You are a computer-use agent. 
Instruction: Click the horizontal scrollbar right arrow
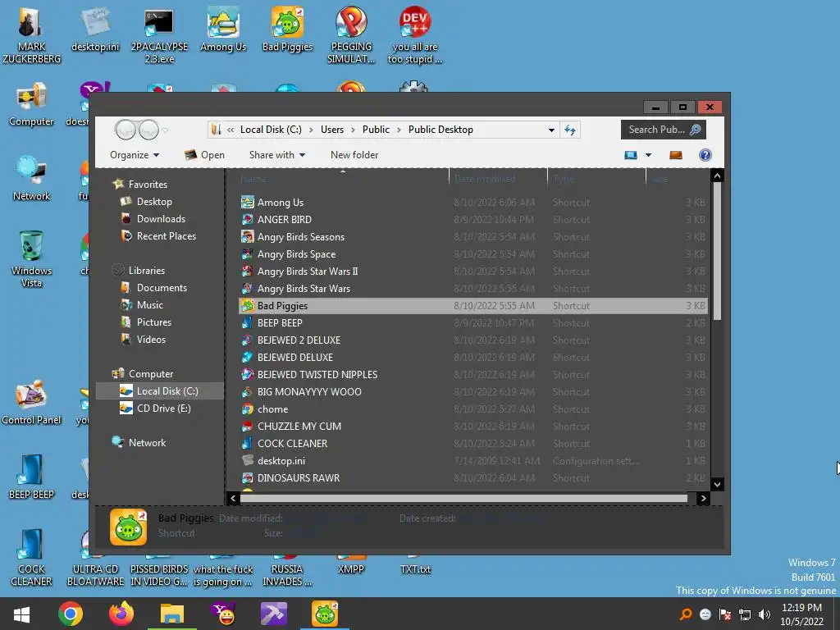(703, 498)
